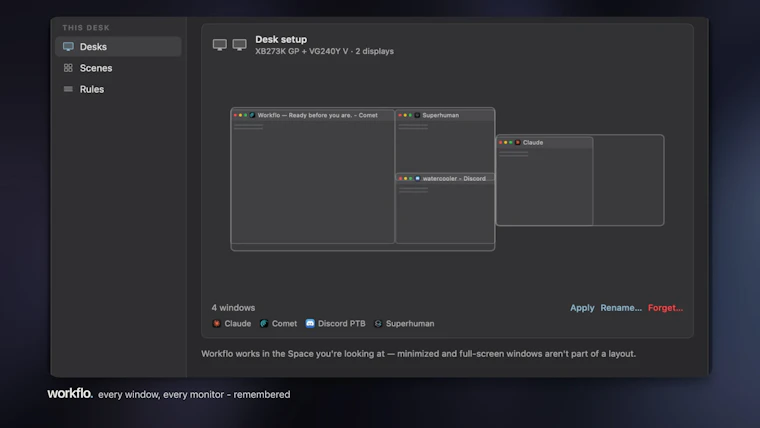Click the 'XB273K GP + VG240Y V · 2 displays' subtitle
The height and width of the screenshot is (428, 760).
click(x=324, y=51)
